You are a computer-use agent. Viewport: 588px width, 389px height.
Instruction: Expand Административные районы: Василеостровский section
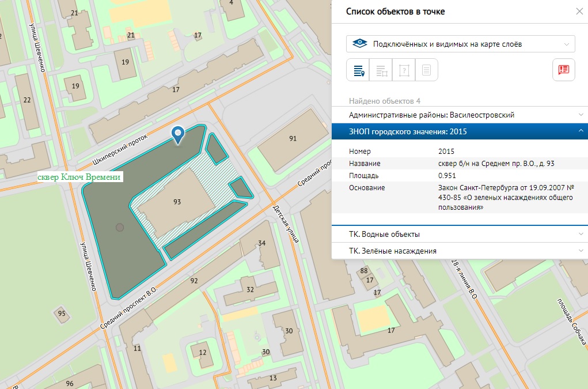[x=460, y=115]
